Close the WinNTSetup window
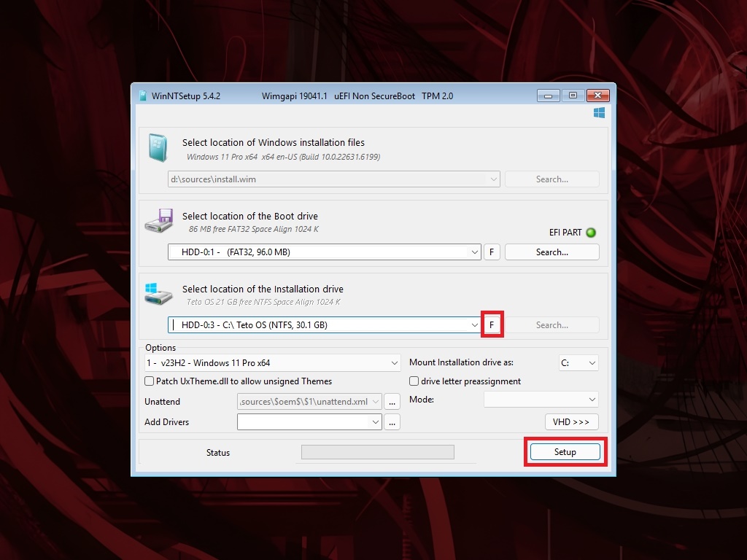This screenshot has height=560, width=747. 598,96
